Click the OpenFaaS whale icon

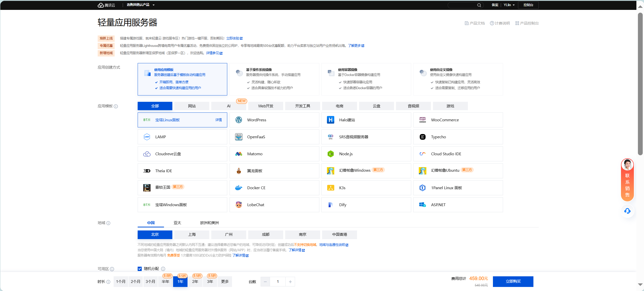tap(239, 137)
